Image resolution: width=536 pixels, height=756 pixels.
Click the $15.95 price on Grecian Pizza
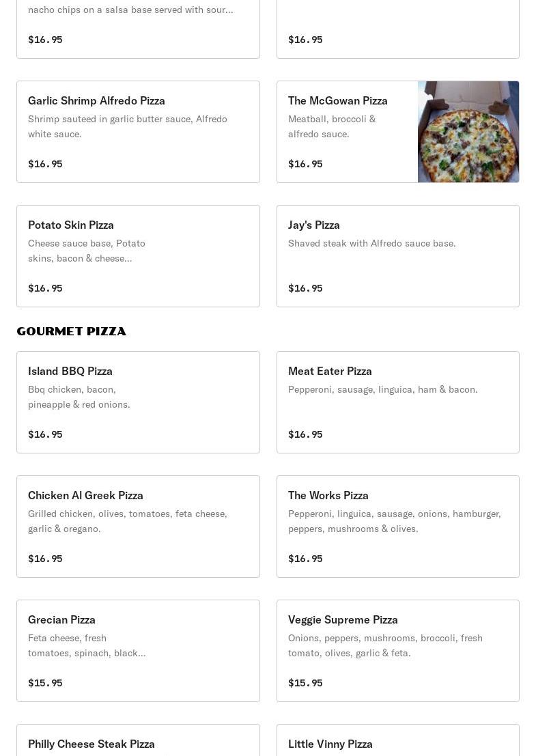coord(45,683)
